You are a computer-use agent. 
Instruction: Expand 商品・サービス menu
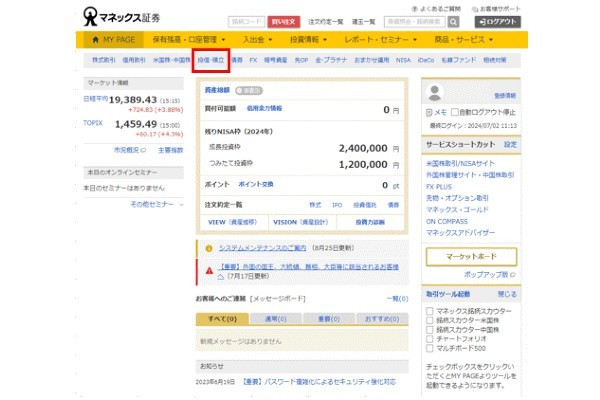463,39
